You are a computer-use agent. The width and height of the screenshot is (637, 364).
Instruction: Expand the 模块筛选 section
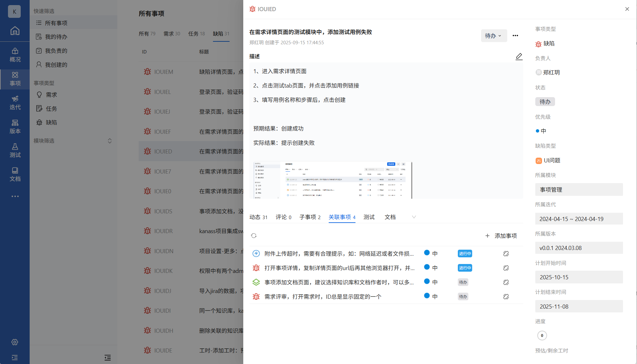[109, 141]
